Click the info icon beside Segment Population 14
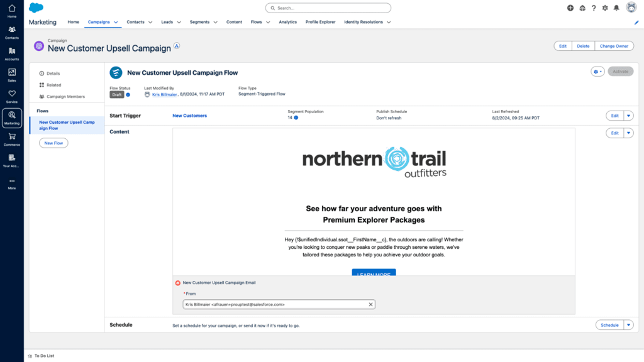Screen dimensions: 644x362 tap(296, 118)
